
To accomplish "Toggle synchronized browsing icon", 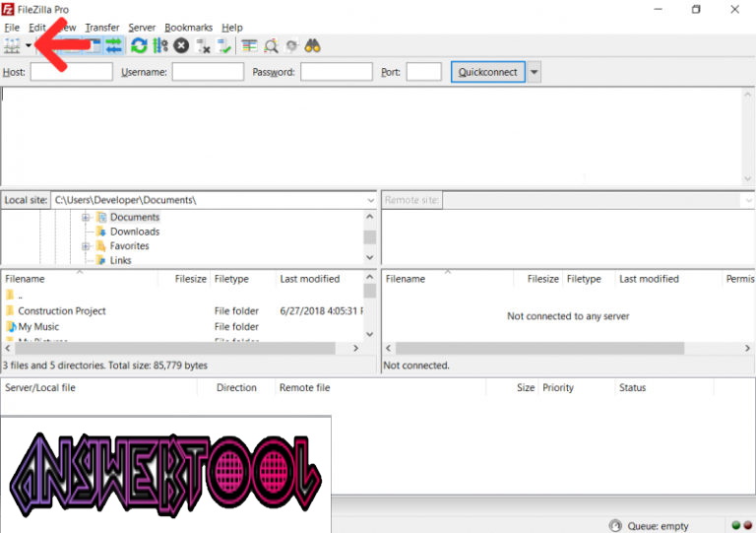I will tap(291, 46).
